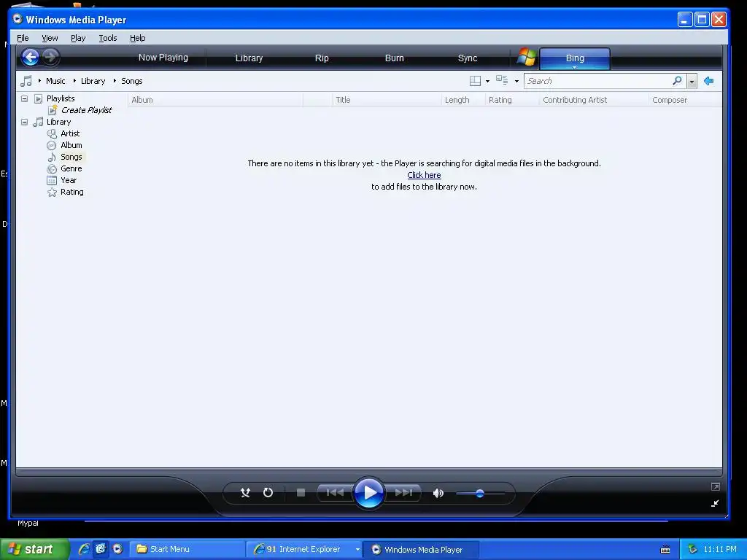
Task: Click the keyboard tray icon
Action: pos(665,550)
